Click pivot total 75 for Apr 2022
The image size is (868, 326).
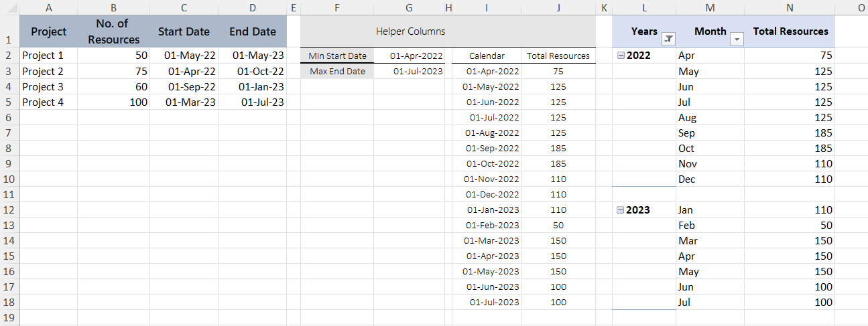(790, 56)
